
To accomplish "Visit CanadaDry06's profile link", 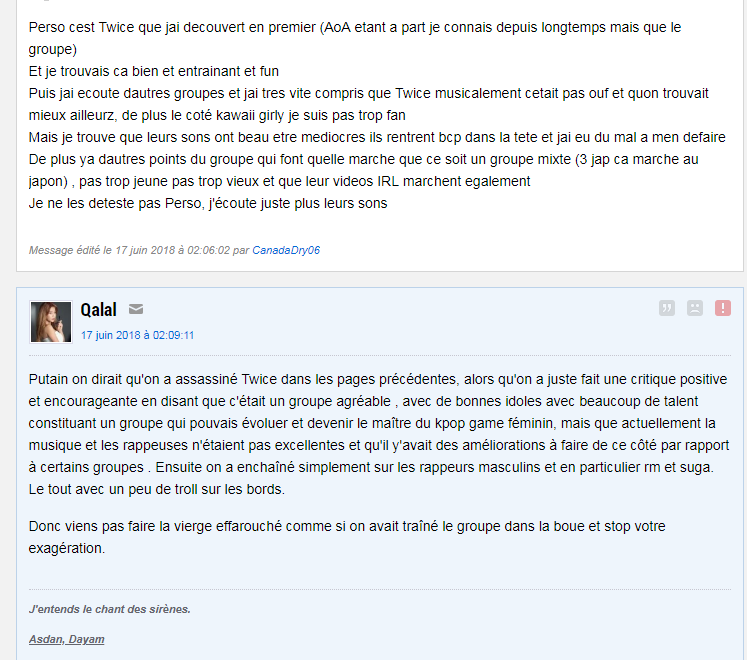I will point(286,250).
